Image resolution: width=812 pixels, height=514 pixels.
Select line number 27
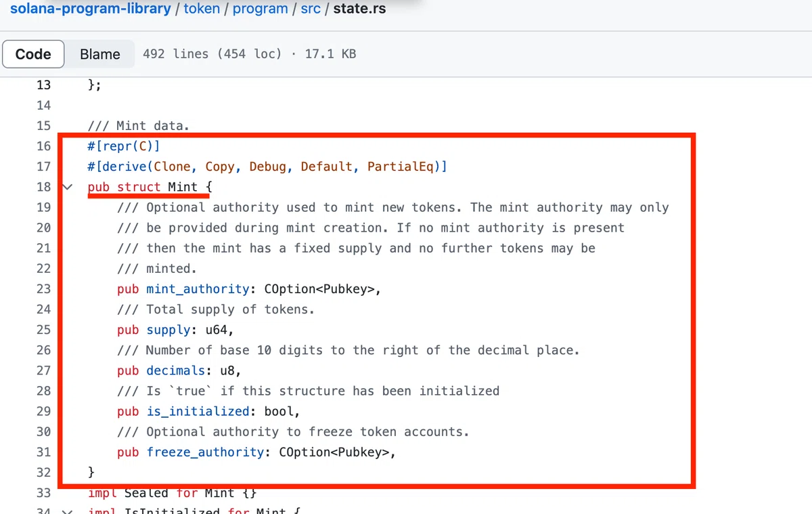pyautogui.click(x=43, y=370)
